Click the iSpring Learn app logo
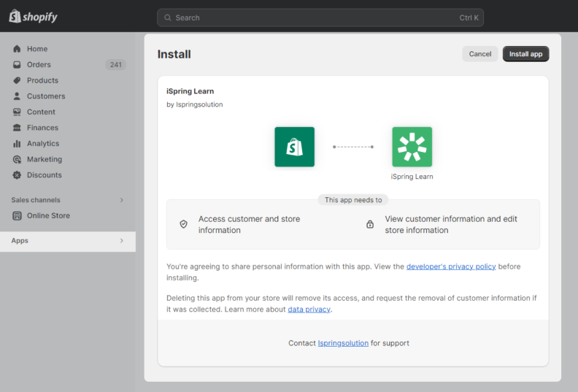The image size is (578, 392). (412, 147)
